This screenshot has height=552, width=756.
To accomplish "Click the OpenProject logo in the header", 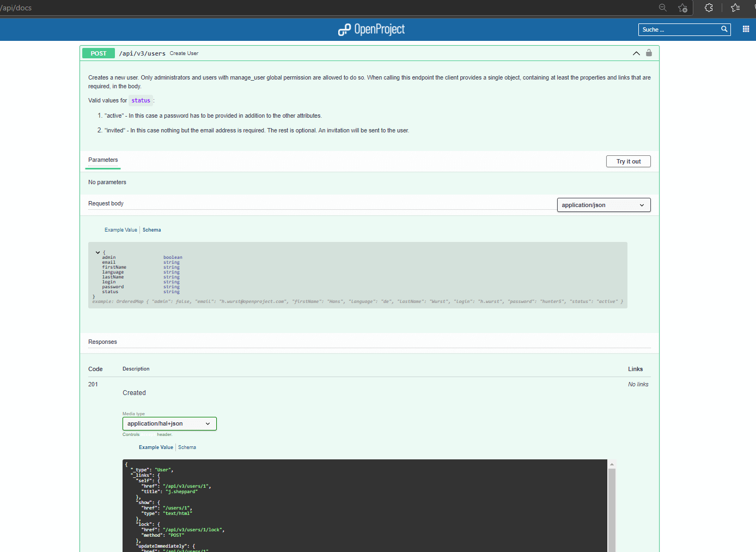I will 371,29.
